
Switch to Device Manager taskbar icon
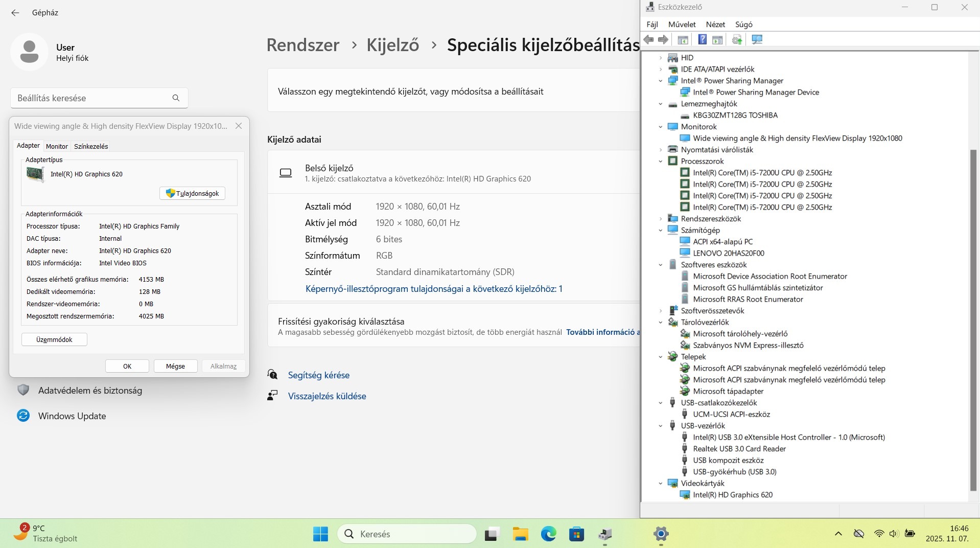coord(605,534)
